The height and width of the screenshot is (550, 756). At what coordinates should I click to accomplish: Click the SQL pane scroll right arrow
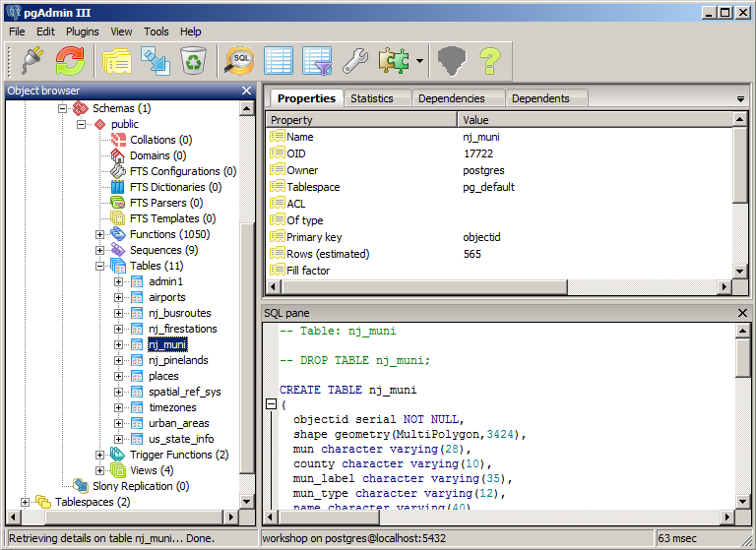click(x=727, y=518)
